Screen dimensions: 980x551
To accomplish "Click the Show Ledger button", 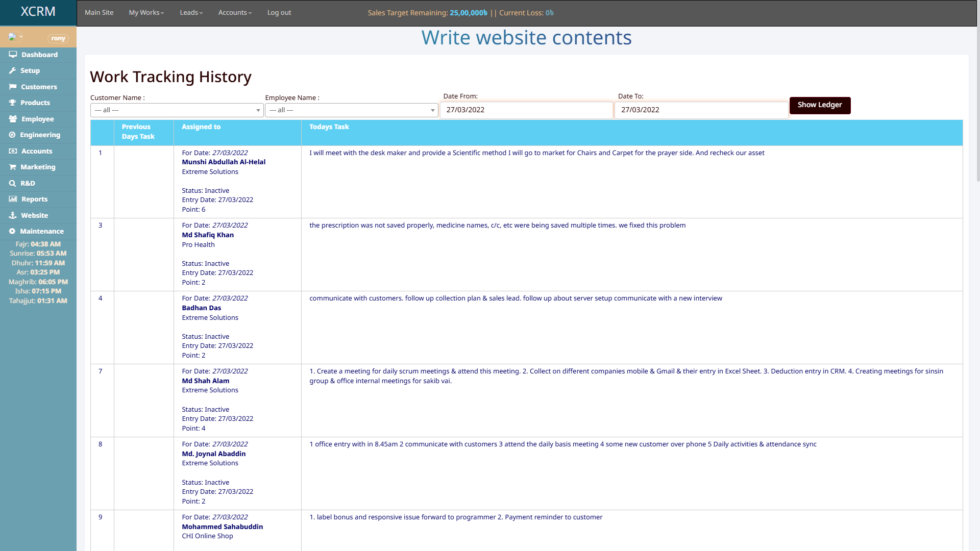I will 820,105.
